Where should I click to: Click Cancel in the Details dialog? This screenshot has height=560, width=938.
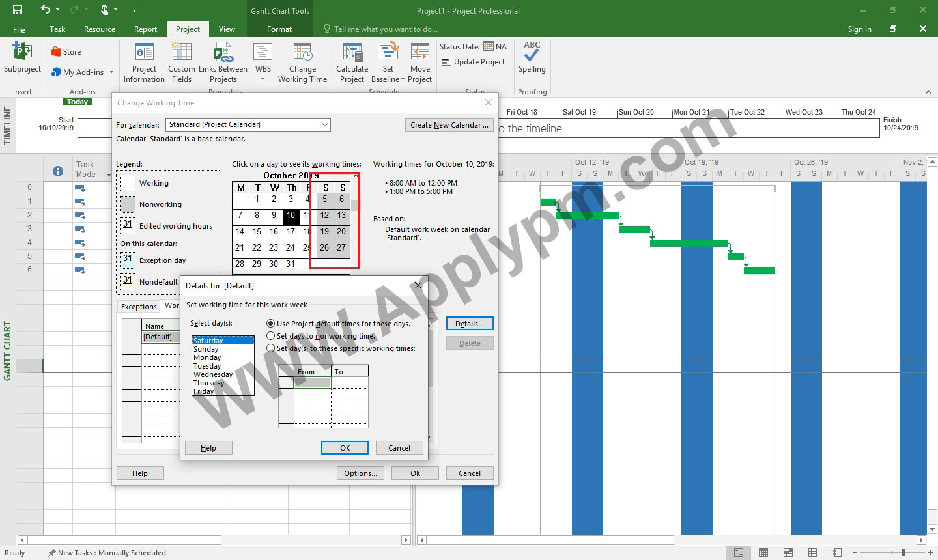pos(399,448)
